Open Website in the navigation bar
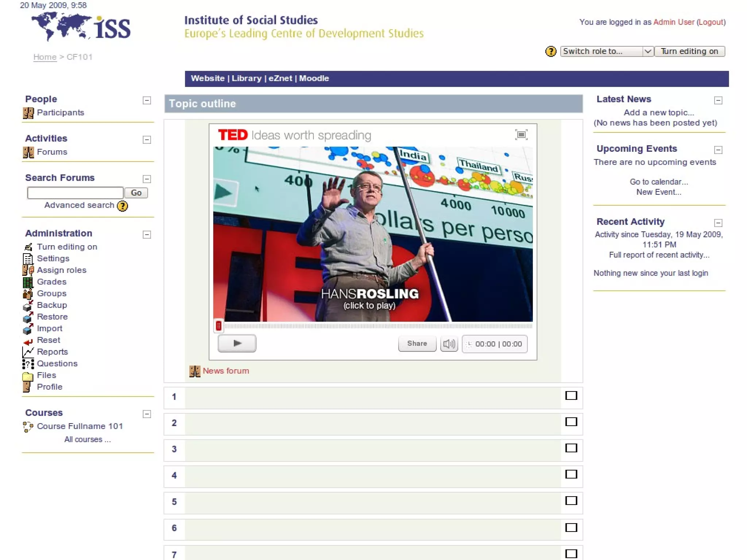 tap(208, 78)
